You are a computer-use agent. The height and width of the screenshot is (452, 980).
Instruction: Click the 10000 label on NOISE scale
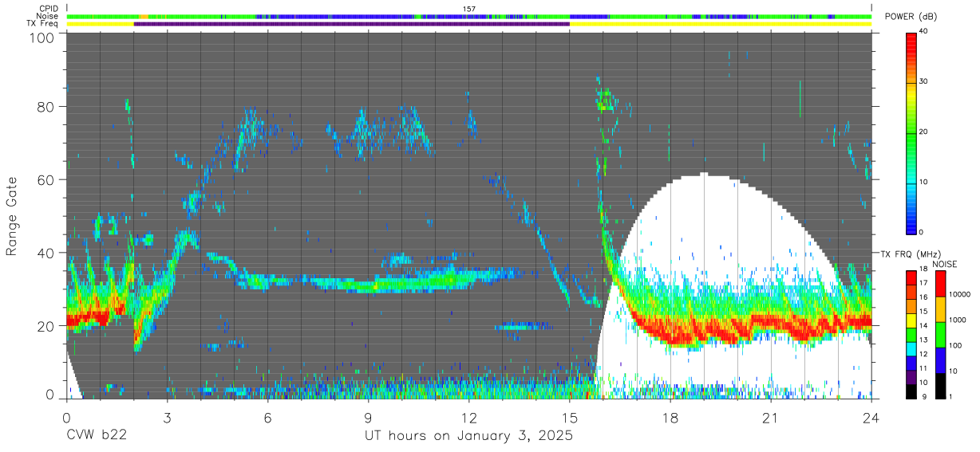click(960, 296)
